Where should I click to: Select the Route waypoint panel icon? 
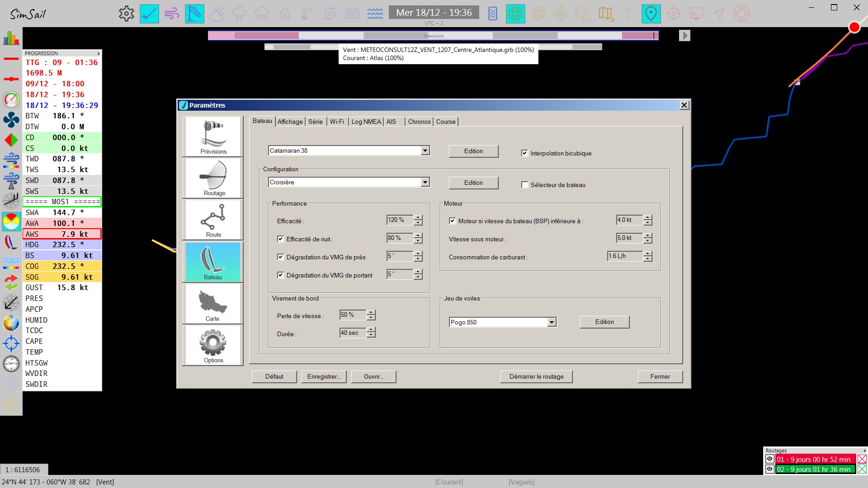[x=213, y=220]
